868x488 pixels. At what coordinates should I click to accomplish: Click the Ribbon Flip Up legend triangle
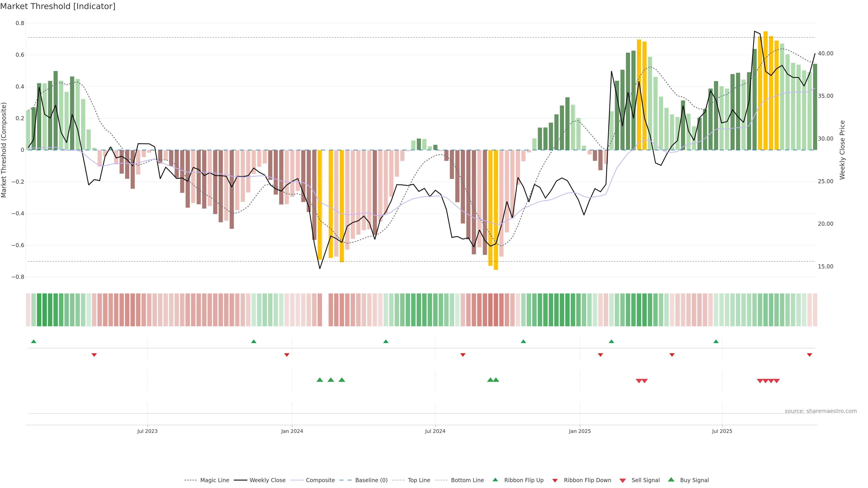495,480
